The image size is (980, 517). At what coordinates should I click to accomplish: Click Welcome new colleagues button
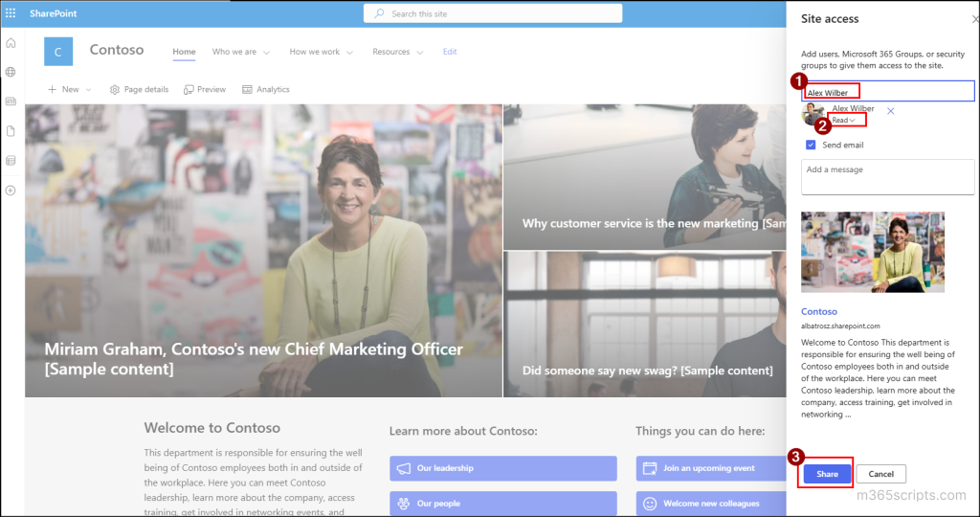pos(711,504)
